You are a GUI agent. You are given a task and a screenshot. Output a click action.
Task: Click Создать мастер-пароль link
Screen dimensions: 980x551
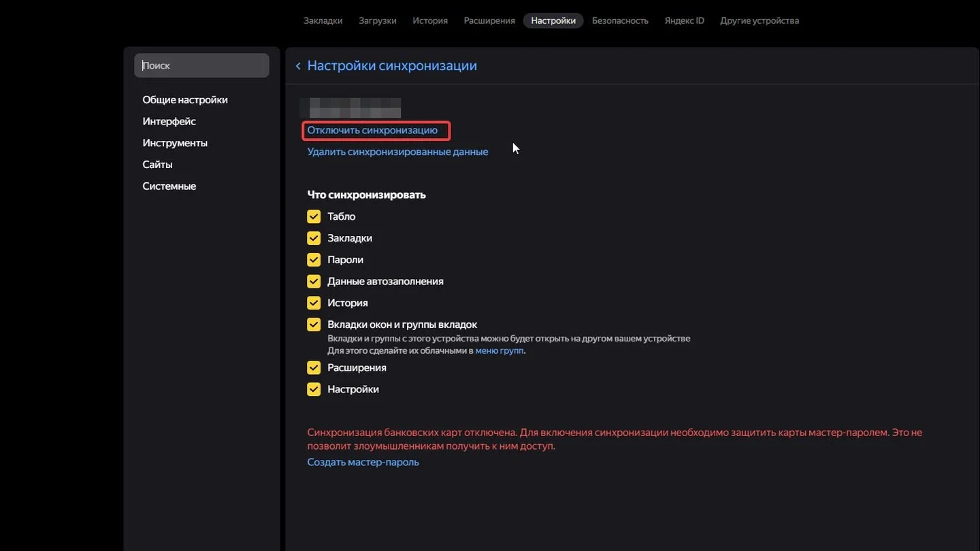click(x=363, y=462)
